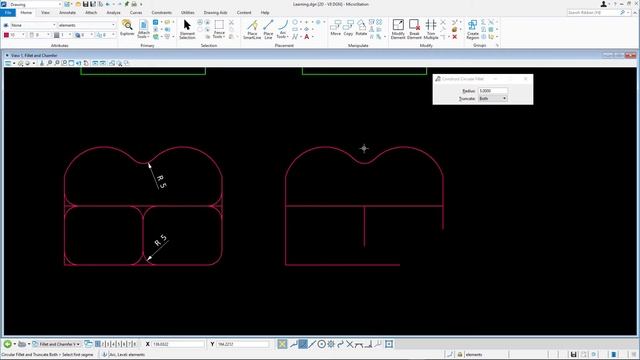Viewport: 640px width, 360px height.
Task: Select the circle center snap icon
Action: pos(322,344)
